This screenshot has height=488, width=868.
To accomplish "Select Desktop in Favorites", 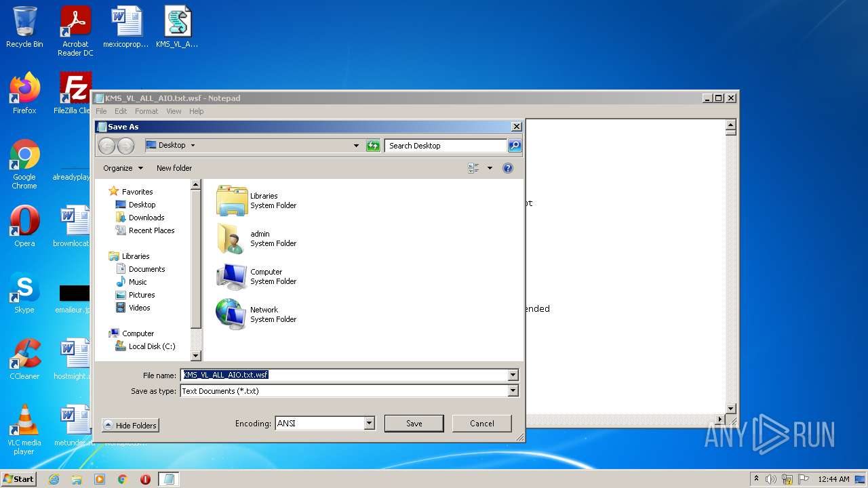I will [x=136, y=205].
